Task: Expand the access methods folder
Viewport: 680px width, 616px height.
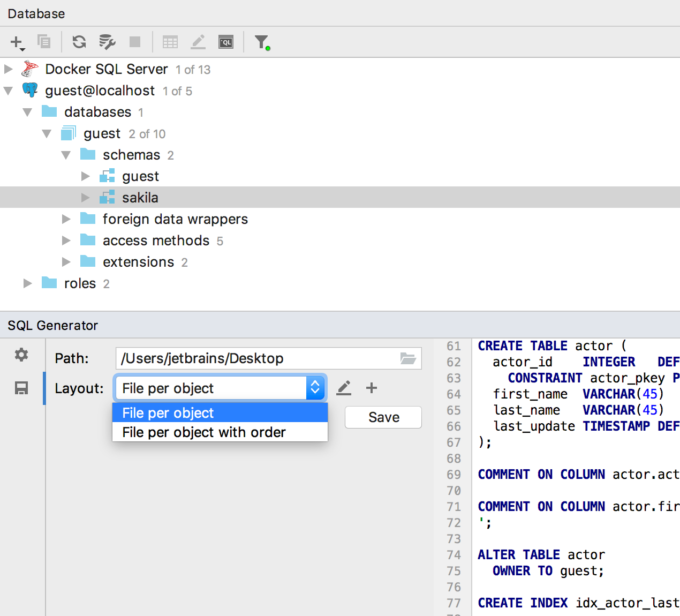Action: [x=66, y=241]
